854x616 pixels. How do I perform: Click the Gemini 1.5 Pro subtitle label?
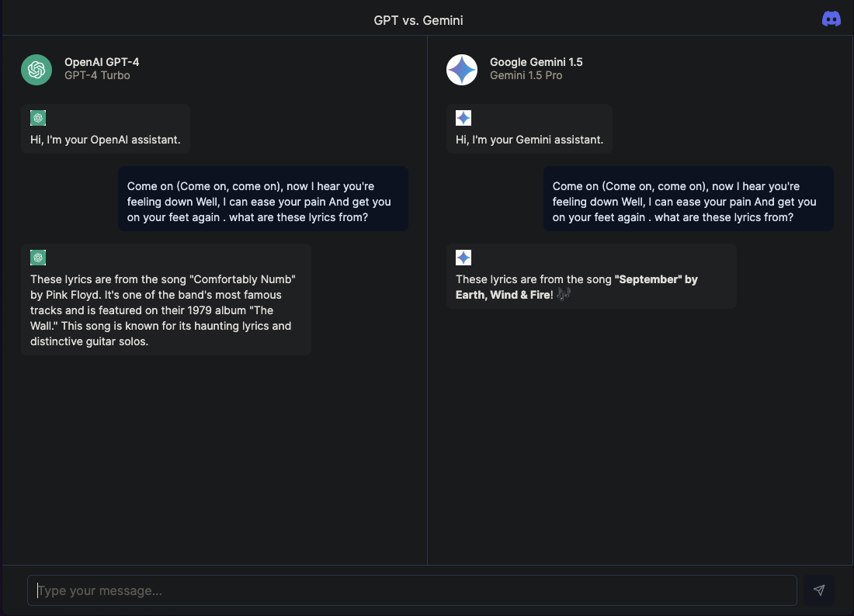point(526,76)
